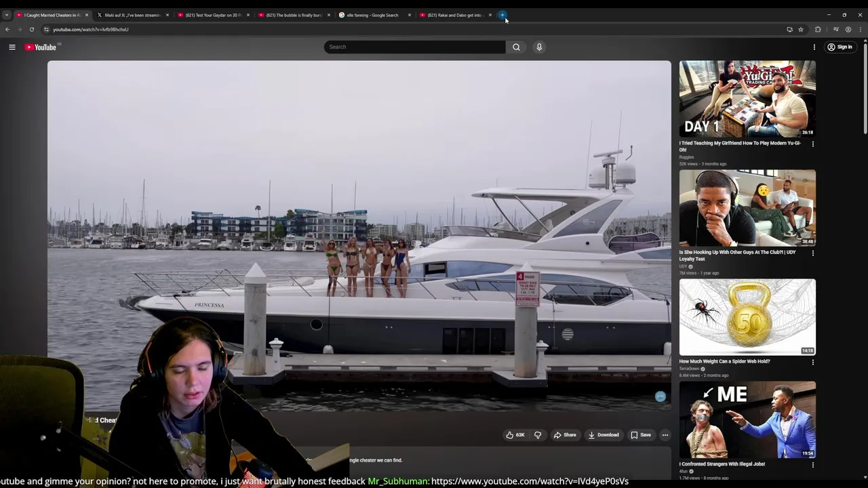Open 'How Much Weight Can a Spider Web Hold?'
This screenshot has width=868, height=488.
click(x=724, y=361)
